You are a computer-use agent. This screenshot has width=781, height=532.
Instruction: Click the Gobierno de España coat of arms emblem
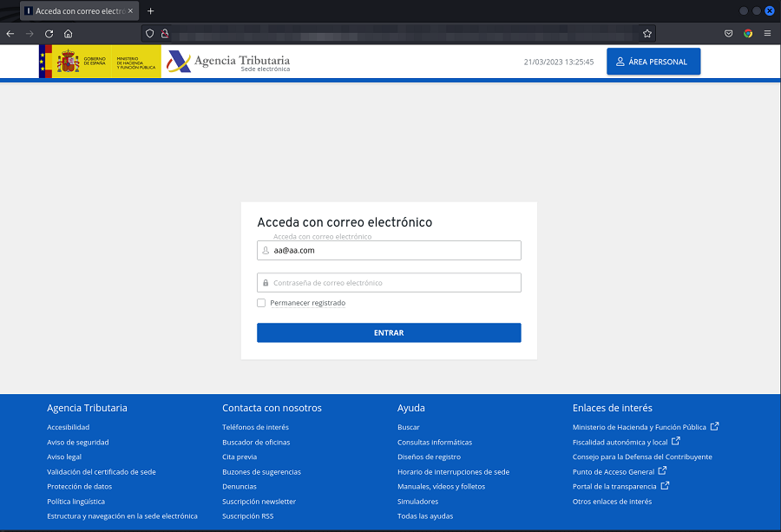[x=68, y=61]
